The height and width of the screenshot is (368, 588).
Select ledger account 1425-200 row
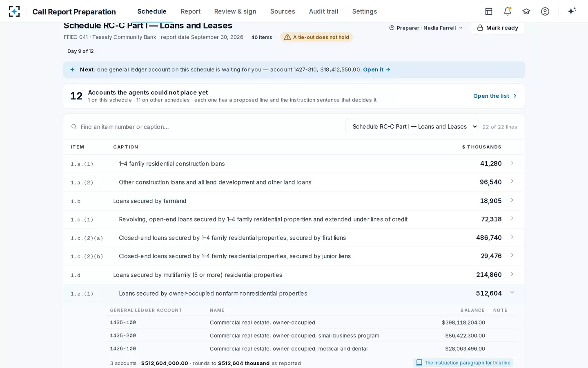click(312, 336)
